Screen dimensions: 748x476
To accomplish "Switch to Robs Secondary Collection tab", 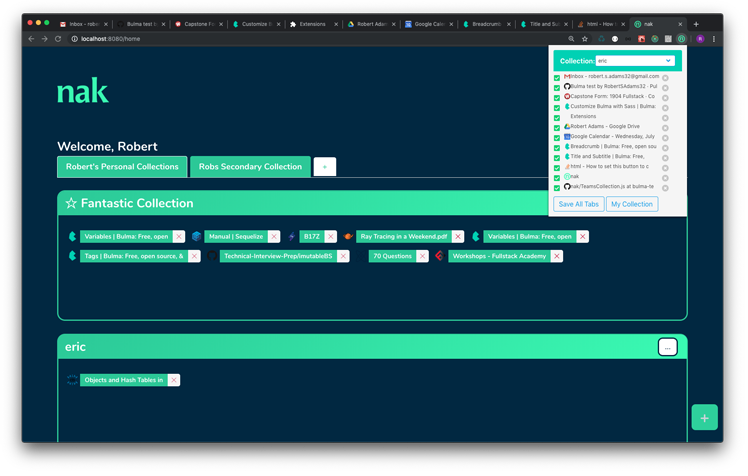I will 250,167.
